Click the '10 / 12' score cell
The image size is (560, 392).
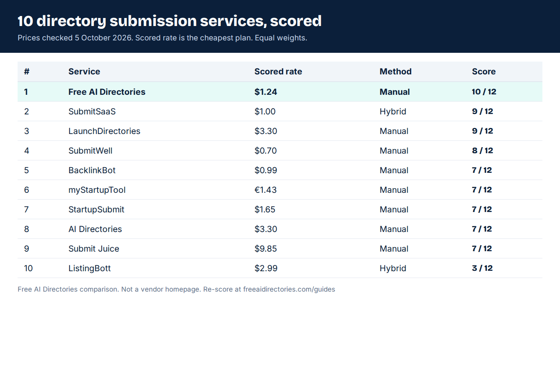(484, 92)
